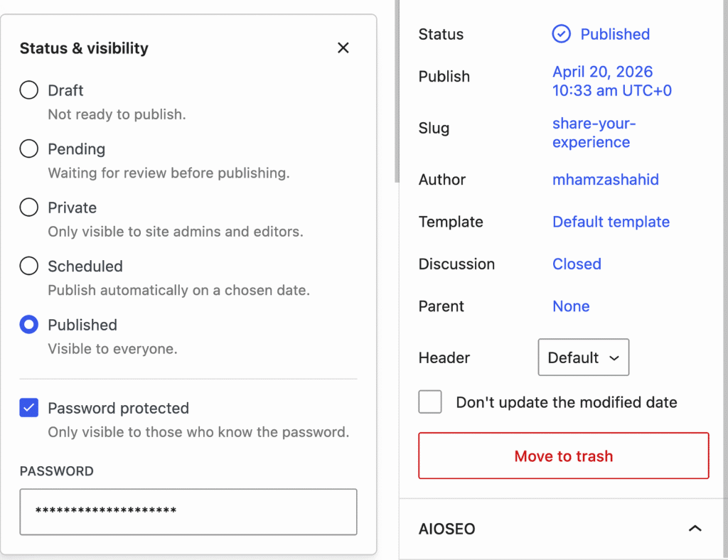Open the Default template selector

pyautogui.click(x=611, y=222)
